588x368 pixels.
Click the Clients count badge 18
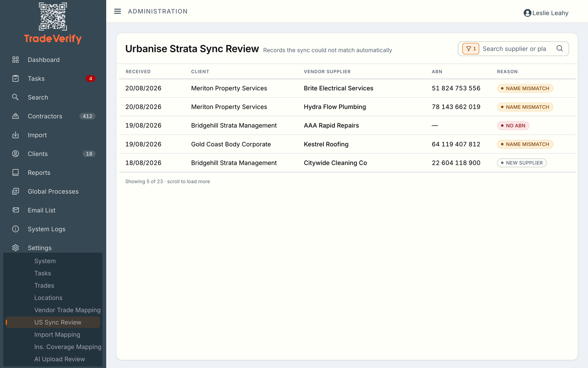[89, 154]
